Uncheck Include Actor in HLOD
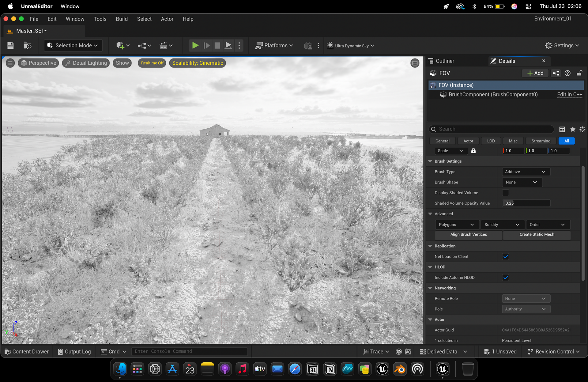Image resolution: width=588 pixels, height=382 pixels. [506, 278]
